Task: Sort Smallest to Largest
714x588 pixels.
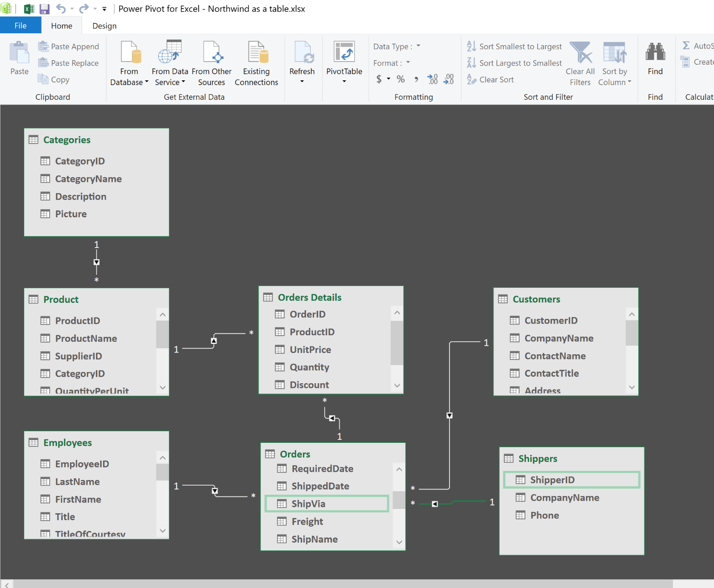Action: click(514, 46)
